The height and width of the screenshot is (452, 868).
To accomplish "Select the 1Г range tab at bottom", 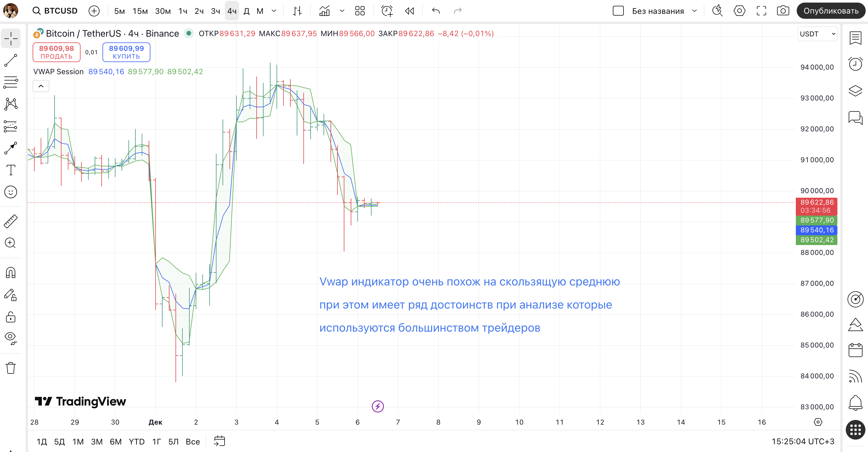I will (x=156, y=442).
